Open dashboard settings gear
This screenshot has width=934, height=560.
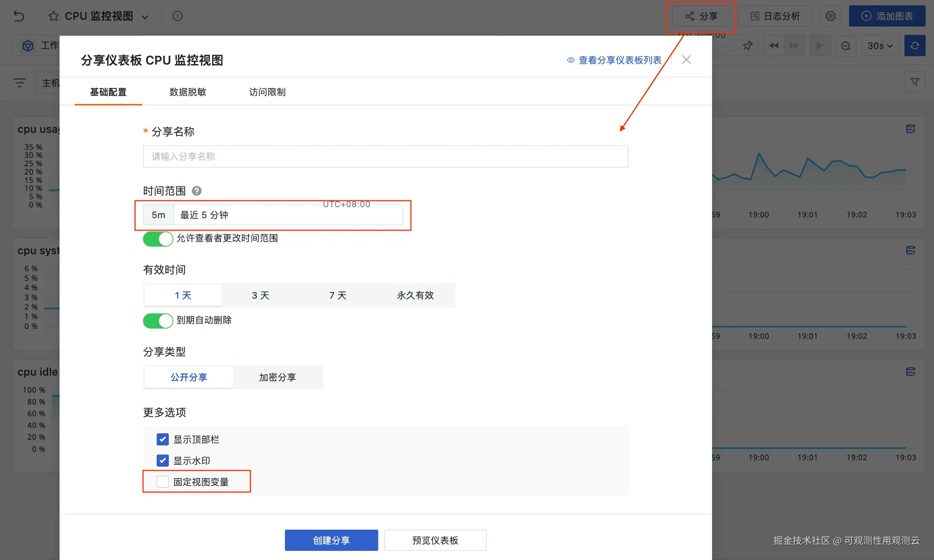click(x=830, y=16)
